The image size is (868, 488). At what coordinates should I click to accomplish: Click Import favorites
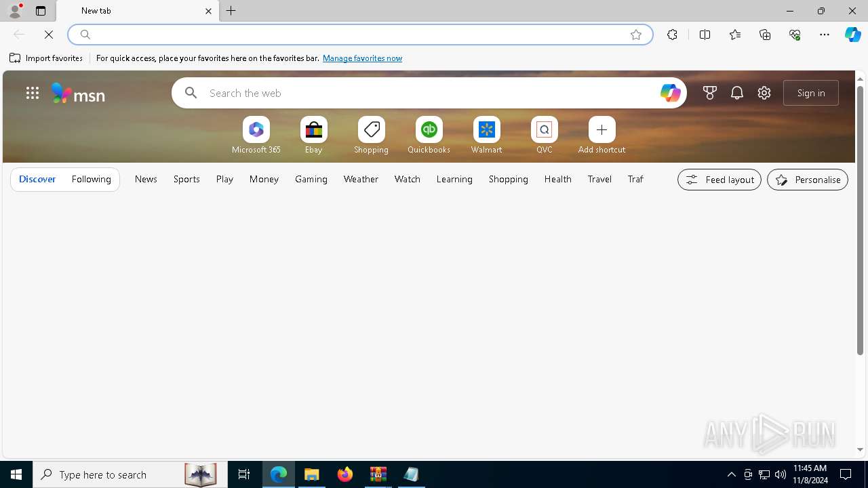[x=46, y=58]
